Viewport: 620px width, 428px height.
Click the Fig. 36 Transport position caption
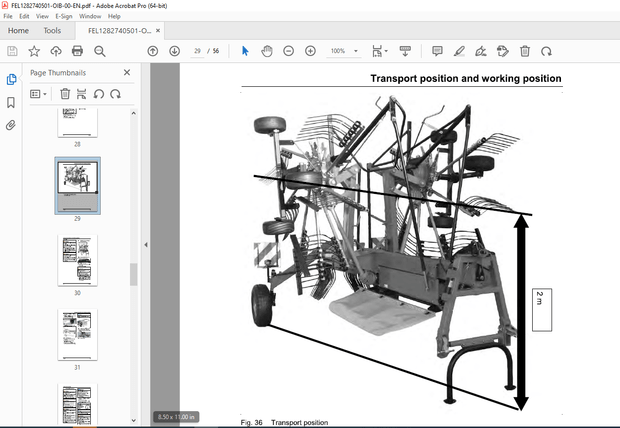[x=284, y=422]
